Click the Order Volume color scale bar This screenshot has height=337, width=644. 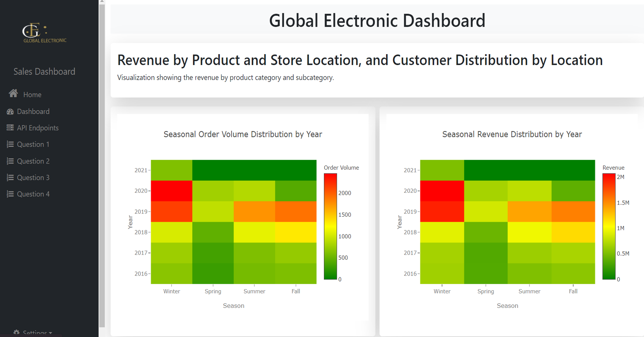coord(330,227)
